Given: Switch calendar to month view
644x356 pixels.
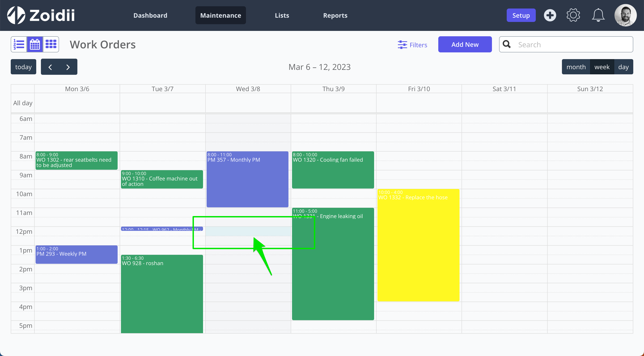Looking at the screenshot, I should [x=576, y=66].
